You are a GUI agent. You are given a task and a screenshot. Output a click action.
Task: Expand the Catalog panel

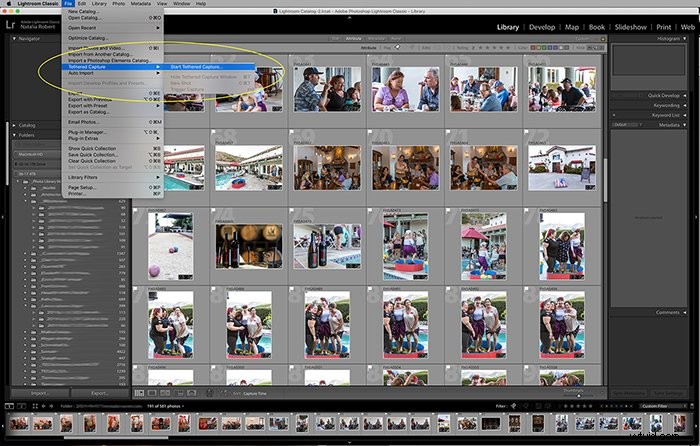14,125
